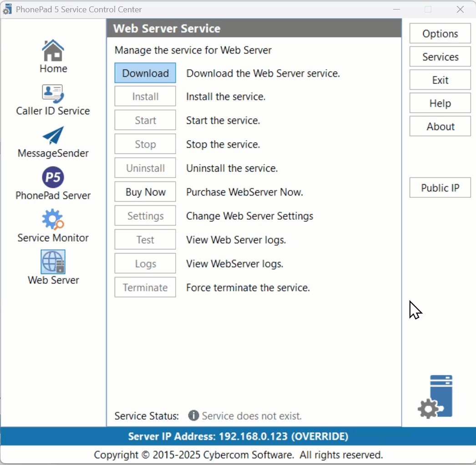
Task: Click the Public IP button
Action: point(440,187)
